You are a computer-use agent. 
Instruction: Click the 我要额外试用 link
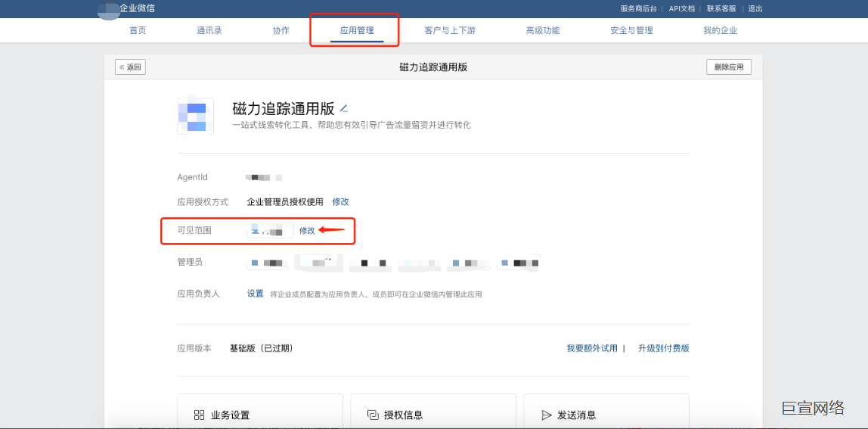(x=592, y=349)
